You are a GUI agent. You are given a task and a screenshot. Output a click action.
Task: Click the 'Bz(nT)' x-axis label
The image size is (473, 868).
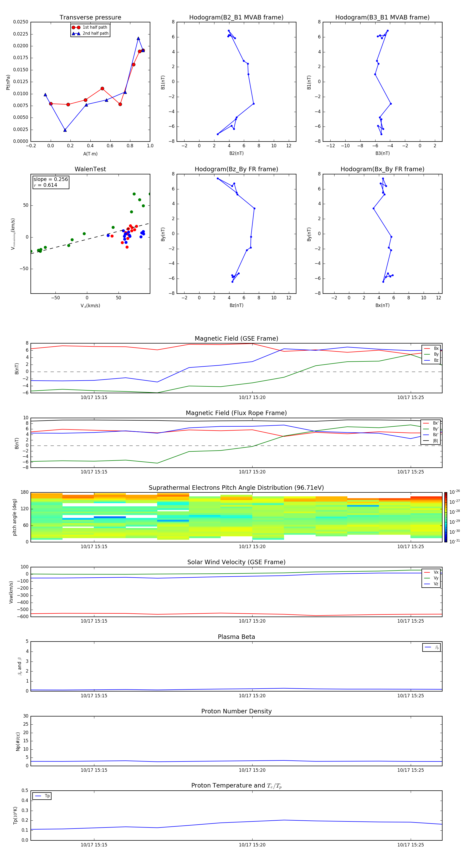236,305
